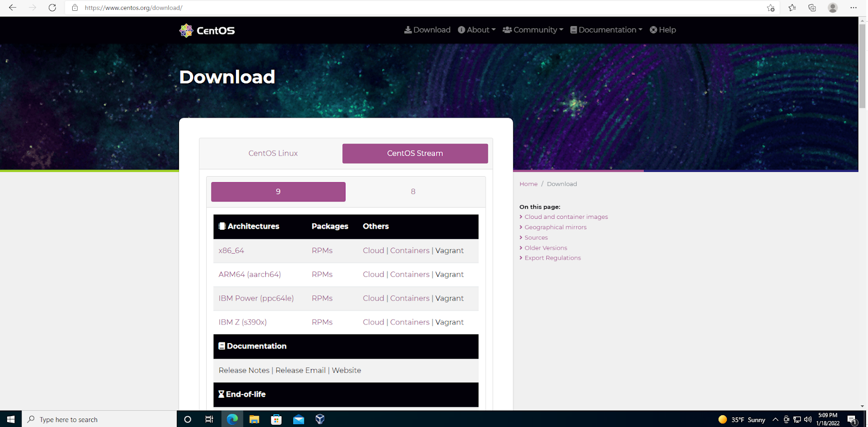
Task: Open Microsoft Edge from taskbar
Action: point(232,419)
